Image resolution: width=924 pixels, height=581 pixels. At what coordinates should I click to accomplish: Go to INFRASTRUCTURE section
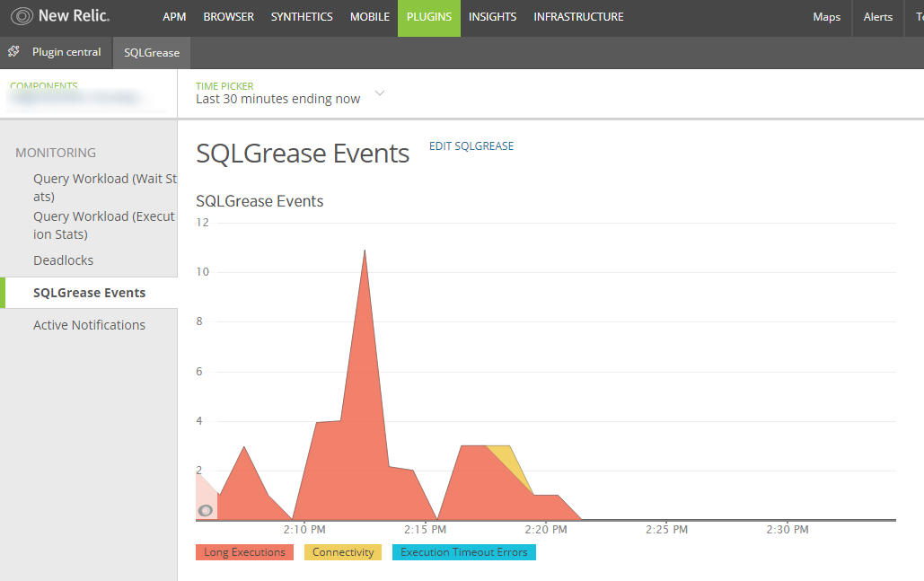578,17
